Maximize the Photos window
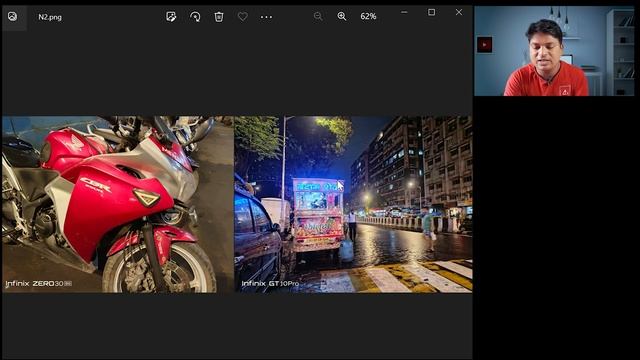640x360 pixels. pos(431,12)
